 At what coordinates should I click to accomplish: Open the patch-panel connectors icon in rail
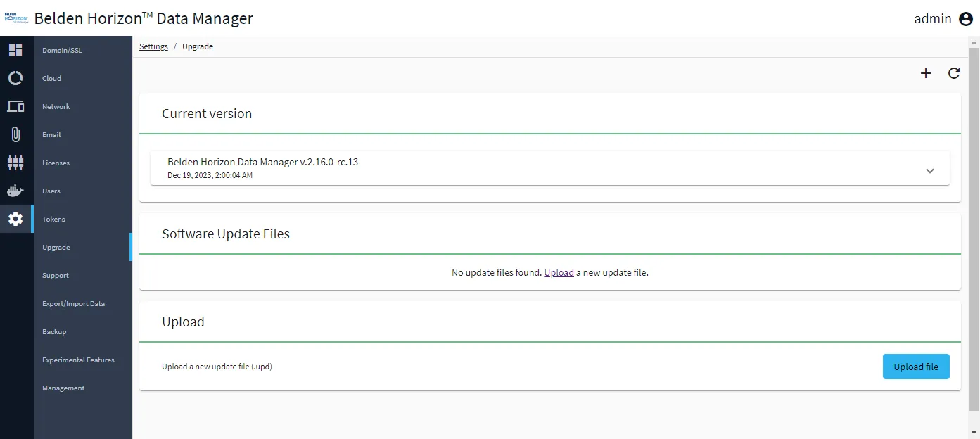(15, 163)
